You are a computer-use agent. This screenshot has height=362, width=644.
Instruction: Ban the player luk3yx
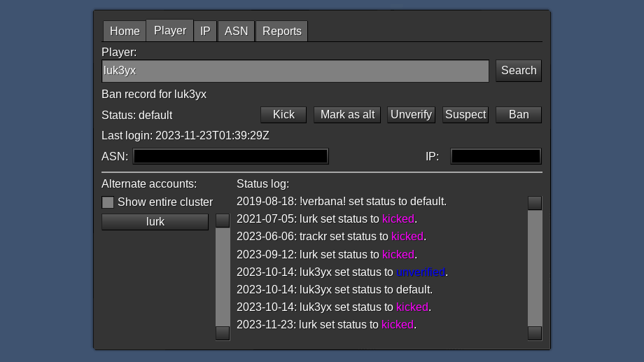click(518, 115)
